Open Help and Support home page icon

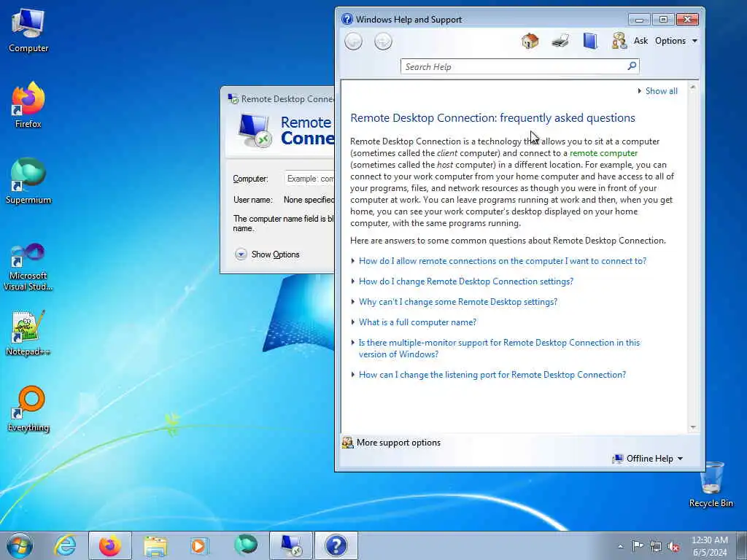tap(530, 41)
